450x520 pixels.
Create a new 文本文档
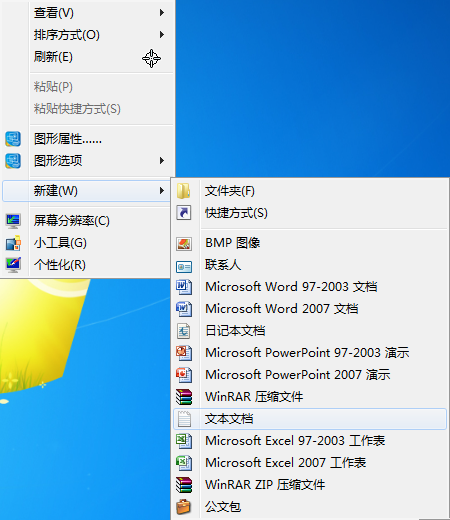(x=310, y=419)
